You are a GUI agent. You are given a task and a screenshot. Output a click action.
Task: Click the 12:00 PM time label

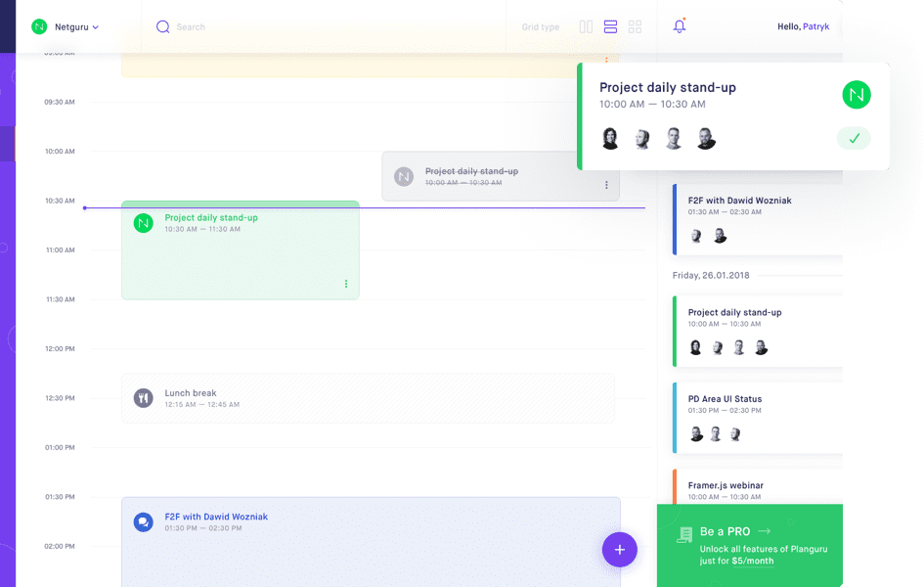point(60,349)
